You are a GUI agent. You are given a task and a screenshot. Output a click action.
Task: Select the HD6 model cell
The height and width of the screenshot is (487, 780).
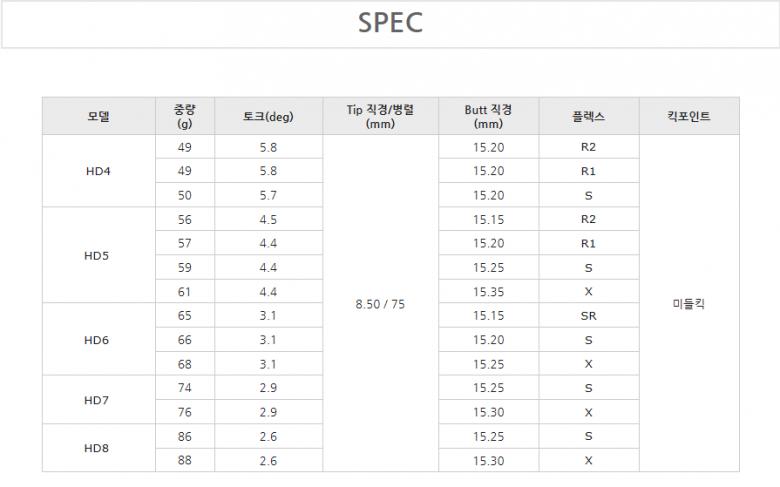98,340
